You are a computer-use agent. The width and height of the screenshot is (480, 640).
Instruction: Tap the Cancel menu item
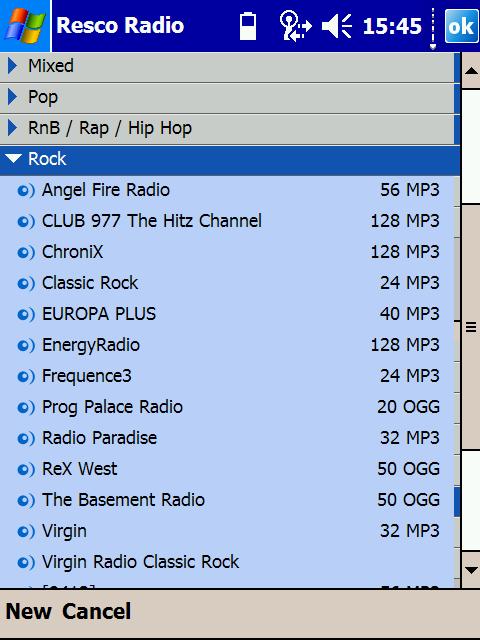pyautogui.click(x=97, y=612)
